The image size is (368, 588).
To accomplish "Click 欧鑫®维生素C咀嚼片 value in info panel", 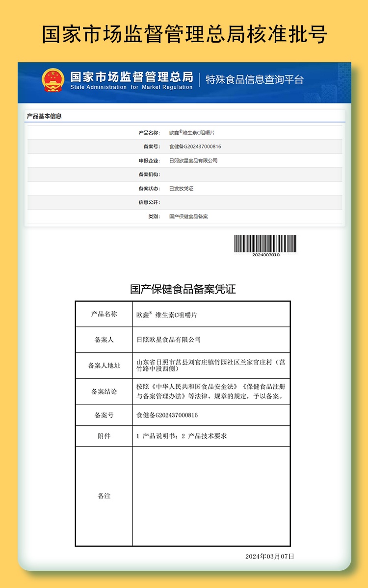I will [x=192, y=133].
